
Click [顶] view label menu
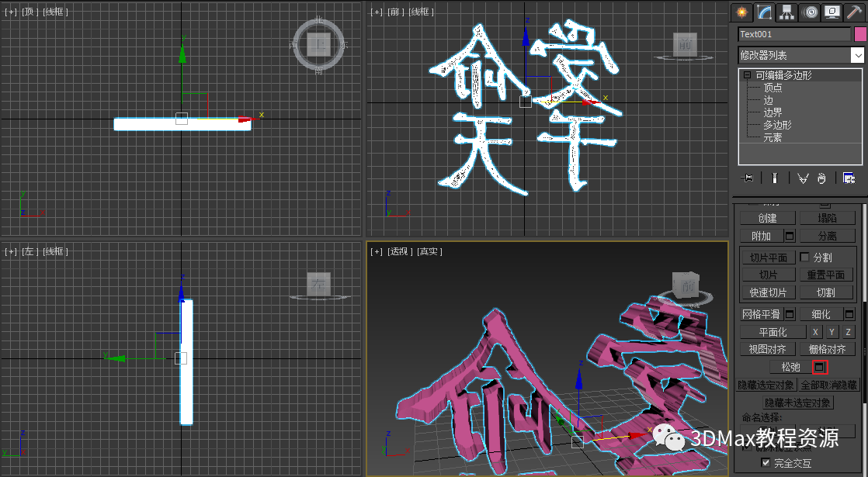coord(29,12)
